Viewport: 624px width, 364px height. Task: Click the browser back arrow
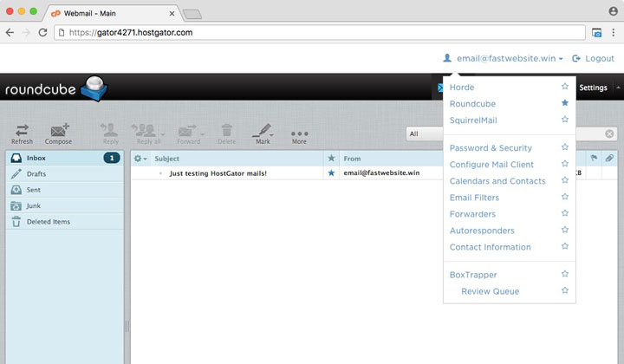pos(10,33)
